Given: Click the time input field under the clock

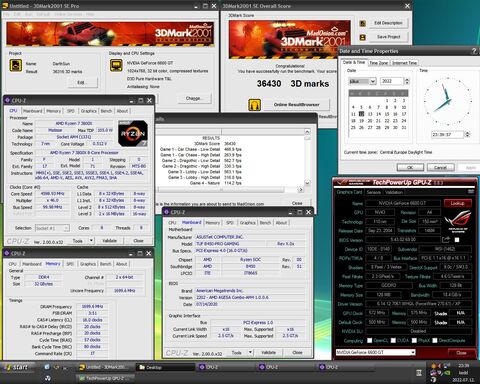Looking at the screenshot, I should tap(447, 134).
